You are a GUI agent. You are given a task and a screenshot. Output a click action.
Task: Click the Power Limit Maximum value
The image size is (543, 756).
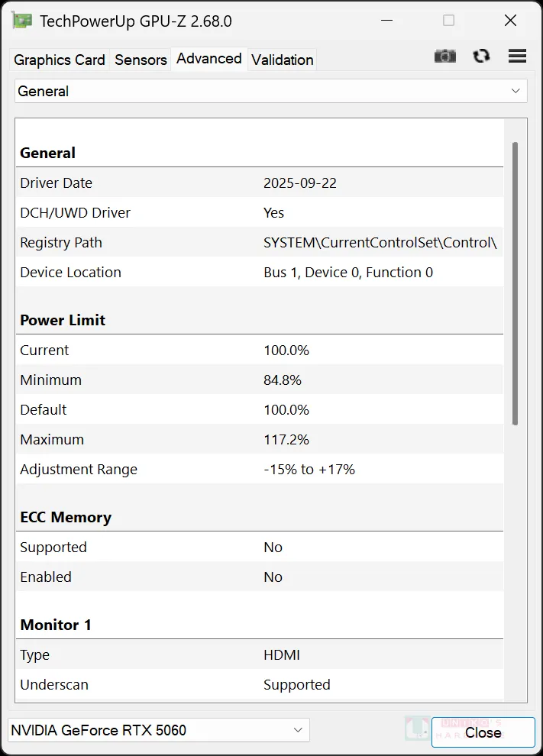pos(286,440)
